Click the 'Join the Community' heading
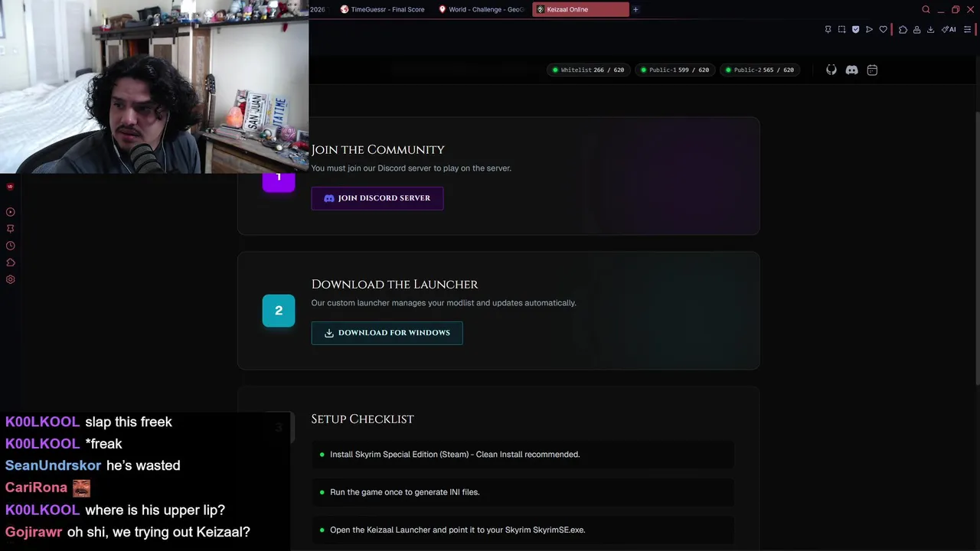 pos(377,150)
